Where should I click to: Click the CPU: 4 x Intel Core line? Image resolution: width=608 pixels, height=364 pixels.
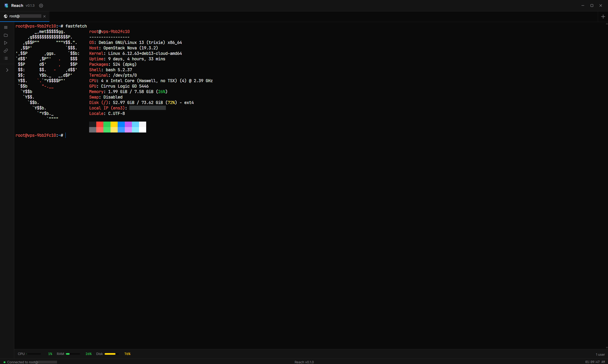click(151, 81)
